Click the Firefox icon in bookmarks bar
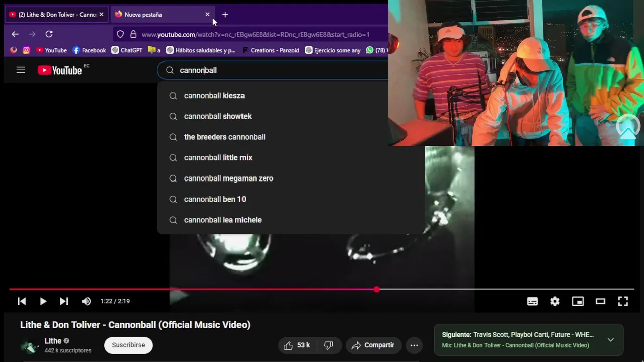 point(14,50)
